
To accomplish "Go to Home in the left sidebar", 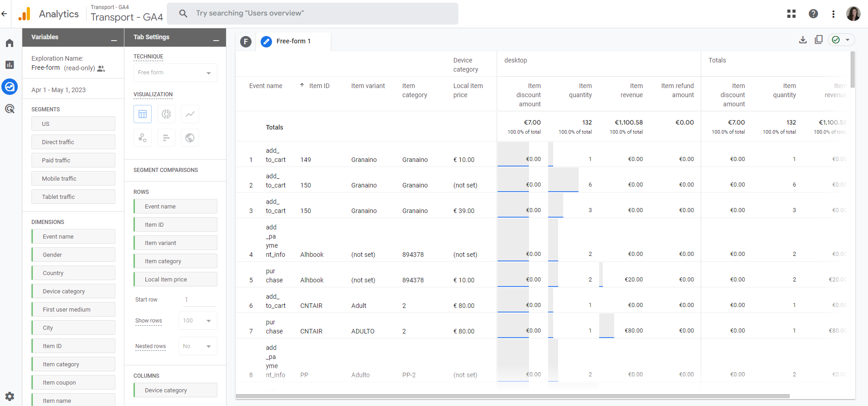I will [x=10, y=43].
